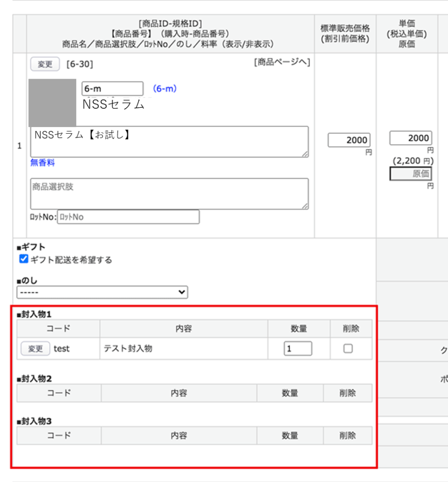This screenshot has width=448, height=482.
Task: Click the resize handle of the product name textarea
Action: click(306, 154)
